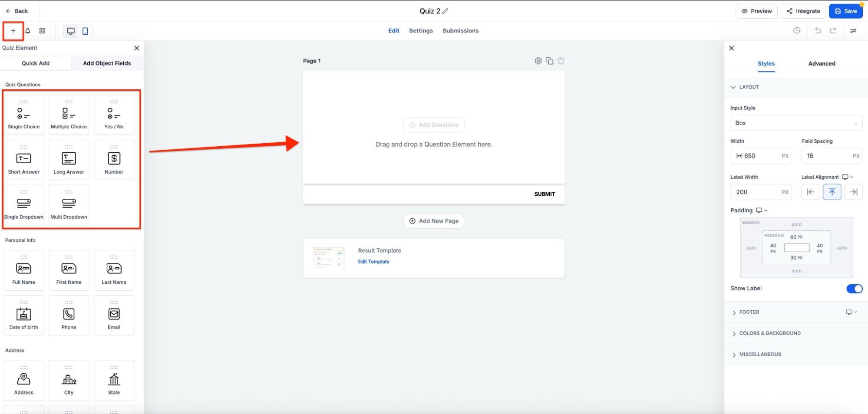Click the Add New Page button

(433, 221)
